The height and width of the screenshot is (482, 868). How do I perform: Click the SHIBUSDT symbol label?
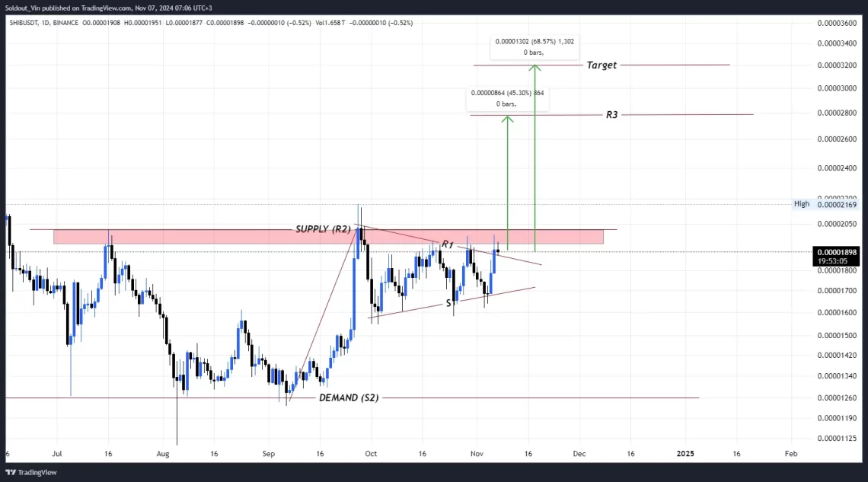(24, 23)
